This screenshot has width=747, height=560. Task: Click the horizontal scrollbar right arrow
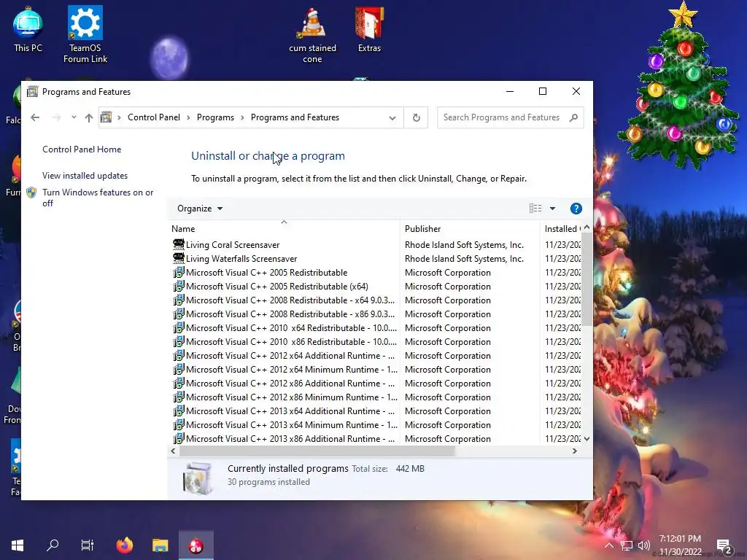coord(575,451)
